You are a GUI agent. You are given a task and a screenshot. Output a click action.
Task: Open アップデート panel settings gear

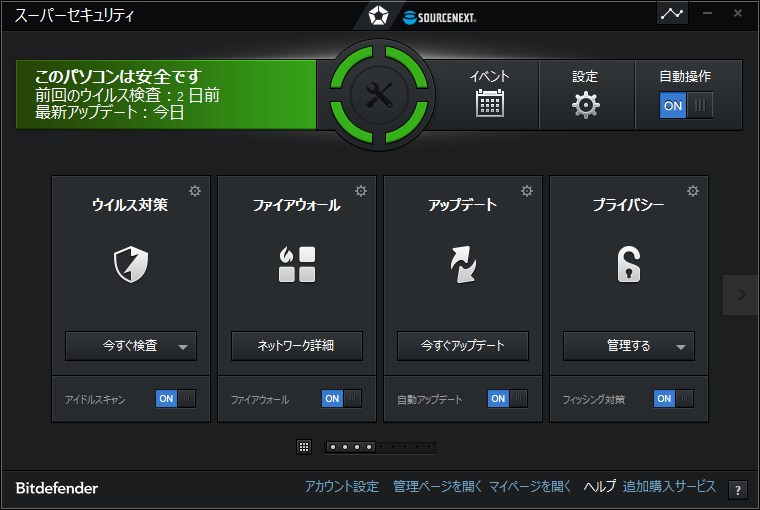[x=527, y=191]
